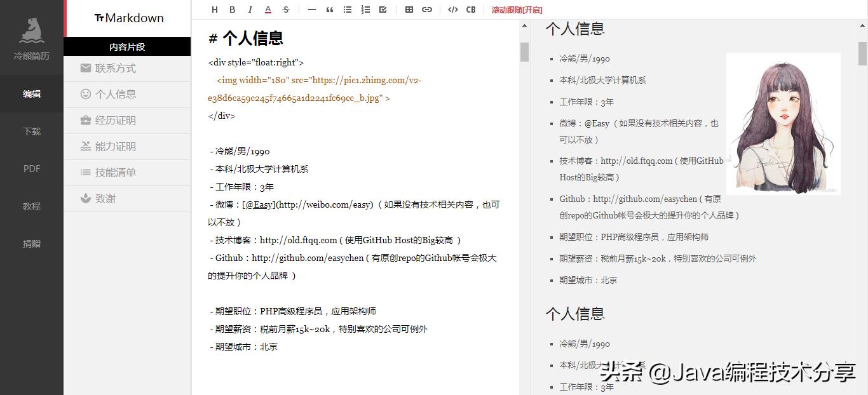Insert inline code using the </> icon

pos(452,10)
